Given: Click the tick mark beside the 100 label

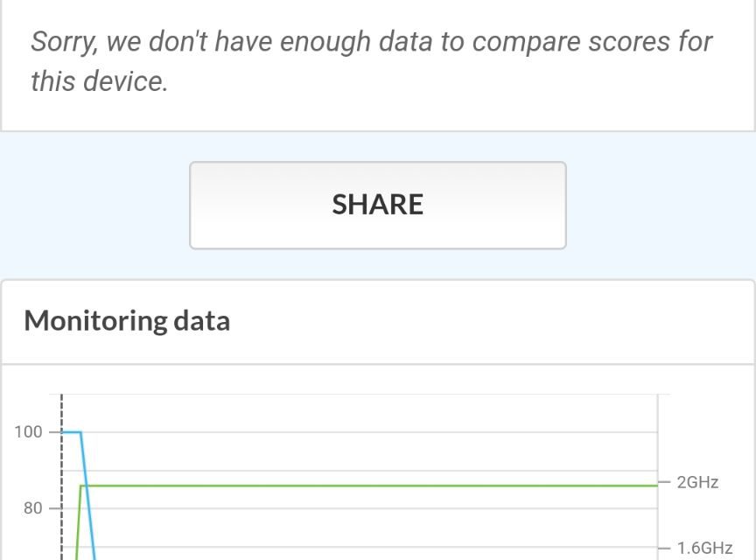Looking at the screenshot, I should tap(54, 432).
